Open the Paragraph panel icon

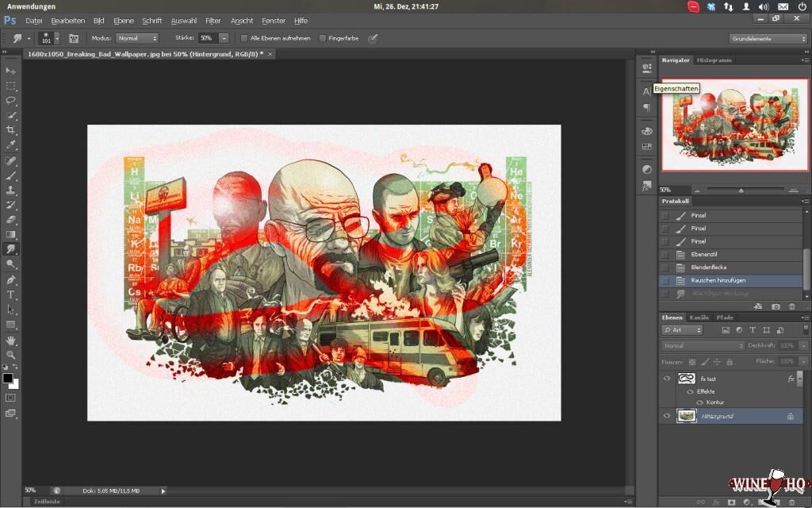point(646,107)
